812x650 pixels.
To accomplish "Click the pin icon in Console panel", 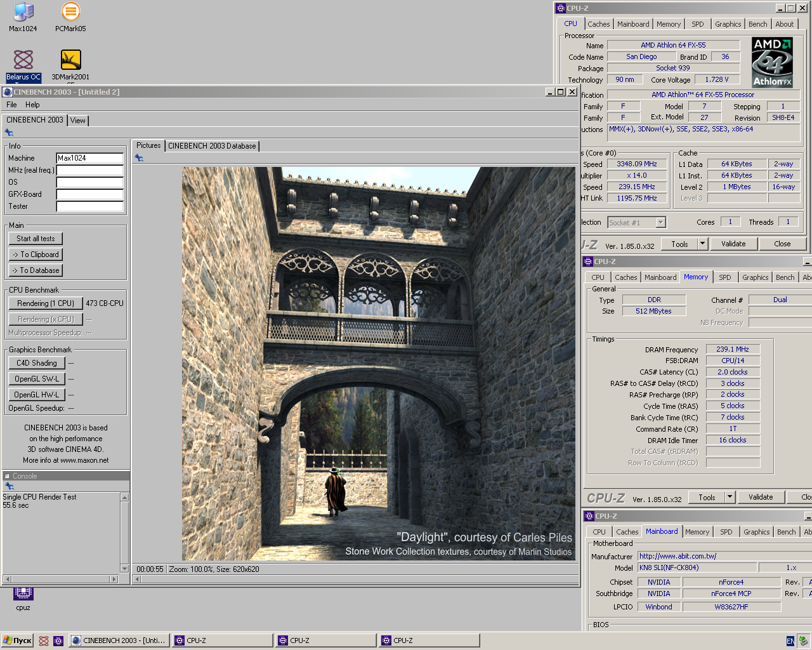I will click(9, 486).
